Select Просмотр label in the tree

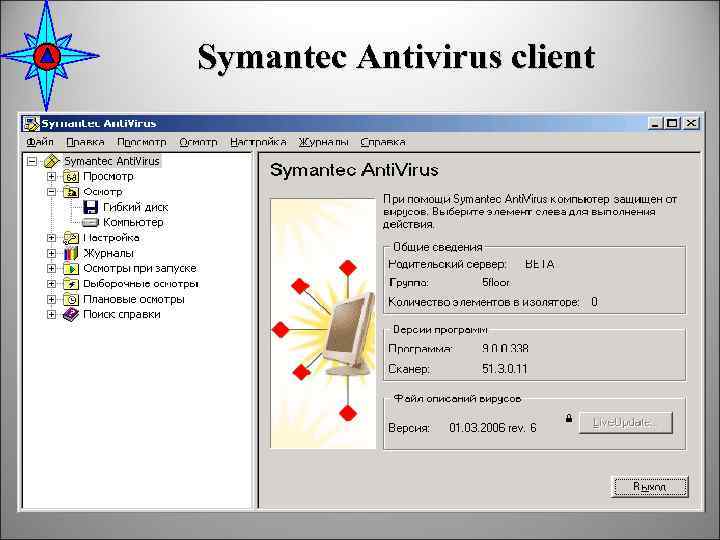108,176
